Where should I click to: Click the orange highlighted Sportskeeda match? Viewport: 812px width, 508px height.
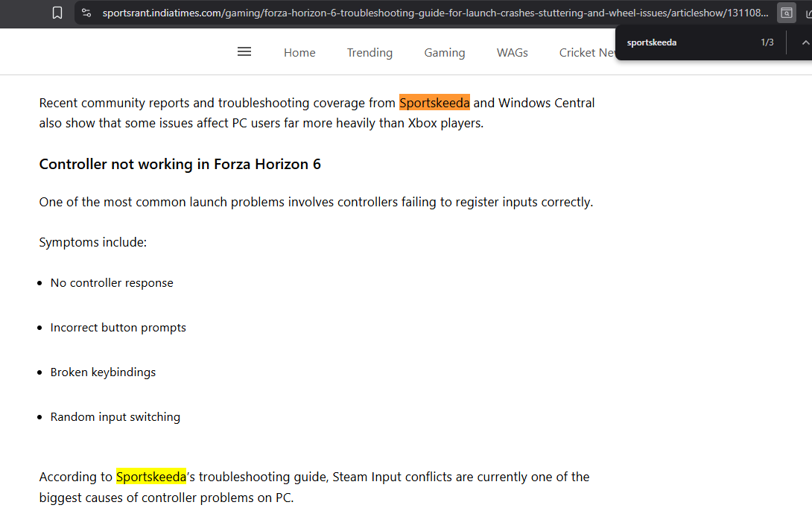[x=434, y=103]
